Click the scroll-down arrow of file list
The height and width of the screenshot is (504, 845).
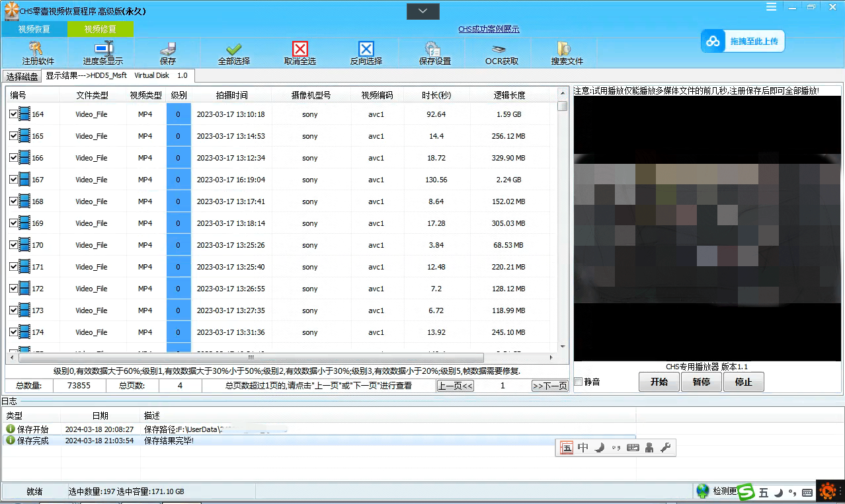coord(562,347)
